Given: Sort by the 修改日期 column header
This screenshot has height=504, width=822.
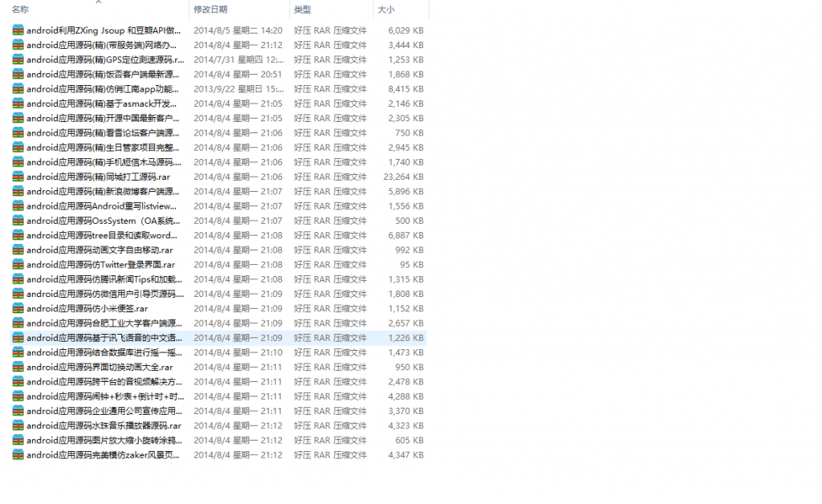Looking at the screenshot, I should point(210,10).
